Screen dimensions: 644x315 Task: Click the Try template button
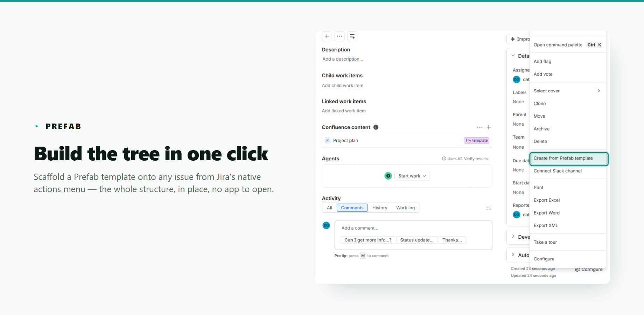click(476, 141)
